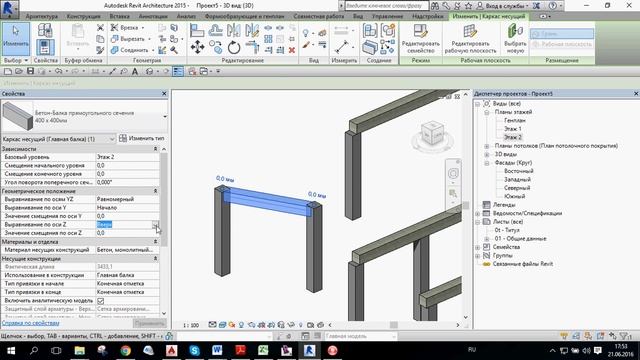The image size is (640, 360).
Task: Click the Offset tool icon
Action: [216, 30]
